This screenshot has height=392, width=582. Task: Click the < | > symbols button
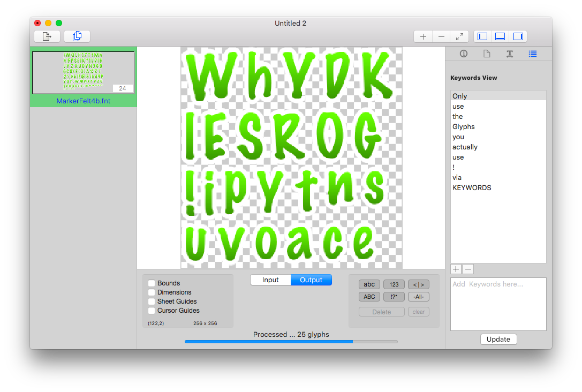(x=419, y=284)
